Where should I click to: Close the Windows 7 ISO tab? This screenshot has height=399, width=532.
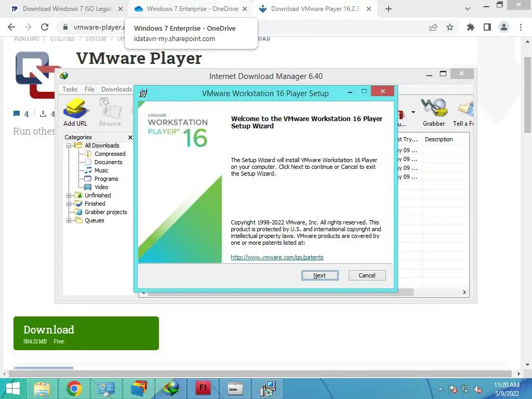pyautogui.click(x=121, y=9)
